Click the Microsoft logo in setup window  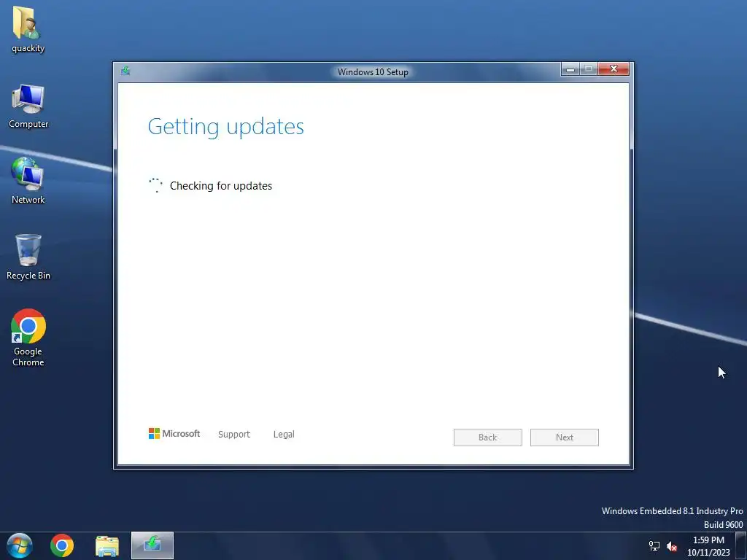coord(174,433)
